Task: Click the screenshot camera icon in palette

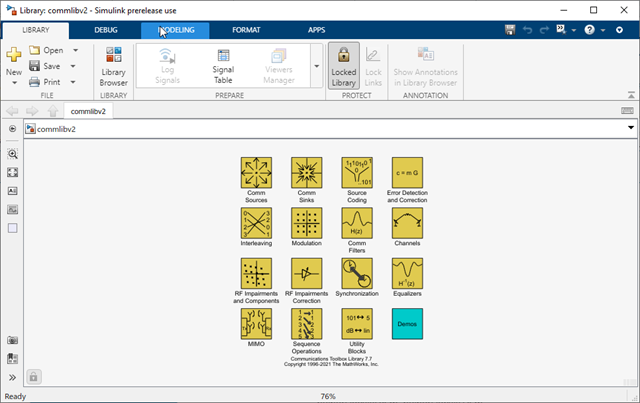Action: click(13, 340)
